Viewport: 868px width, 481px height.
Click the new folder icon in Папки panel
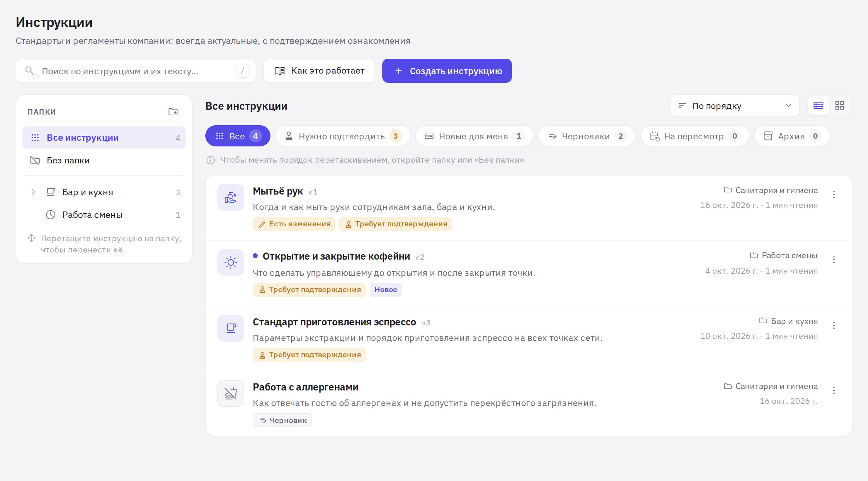[173, 112]
